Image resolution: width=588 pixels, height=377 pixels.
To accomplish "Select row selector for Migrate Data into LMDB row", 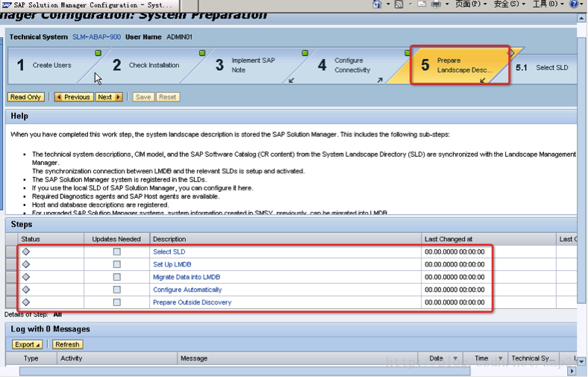I will point(11,277).
